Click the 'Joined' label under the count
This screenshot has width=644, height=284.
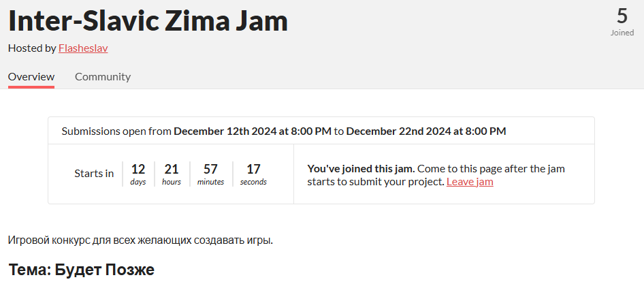(x=622, y=32)
